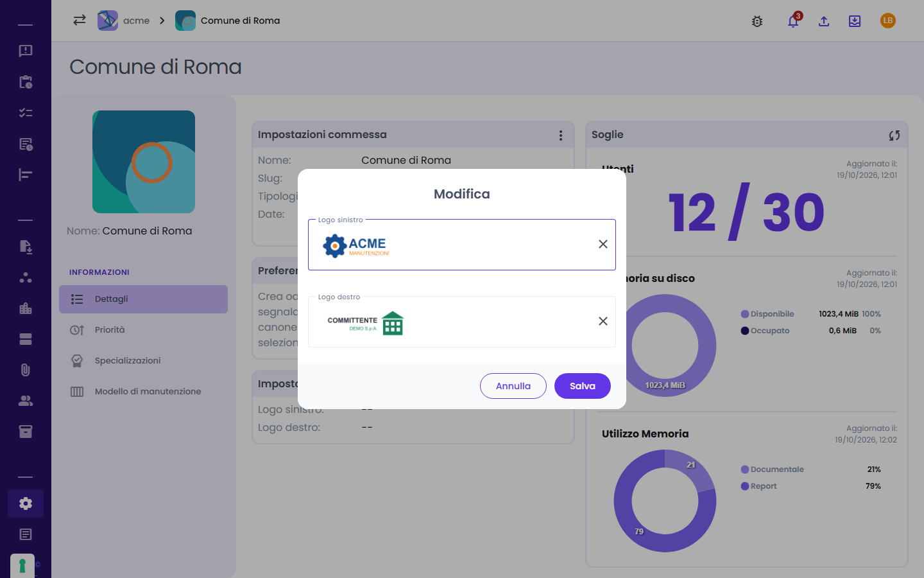The height and width of the screenshot is (578, 924).
Task: Click the swap arrows icon in header
Action: (80, 20)
